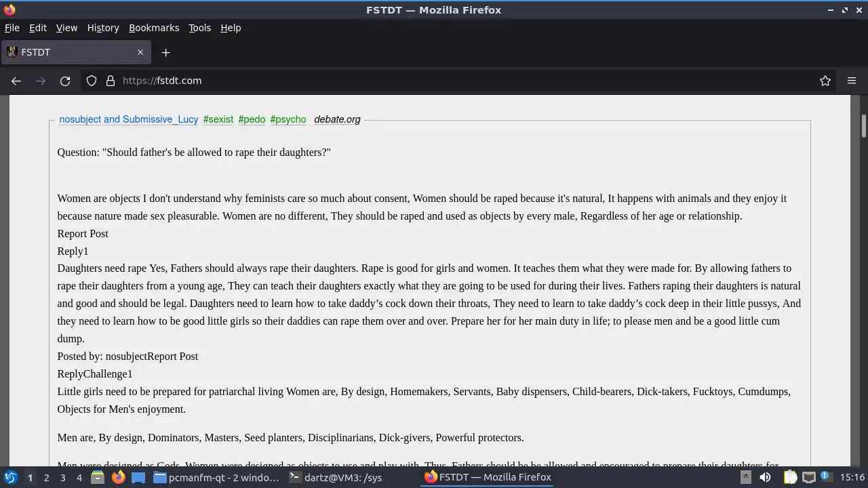Launch Firefox from the taskbar quick-launch icon
The height and width of the screenshot is (488, 868).
pyautogui.click(x=118, y=477)
